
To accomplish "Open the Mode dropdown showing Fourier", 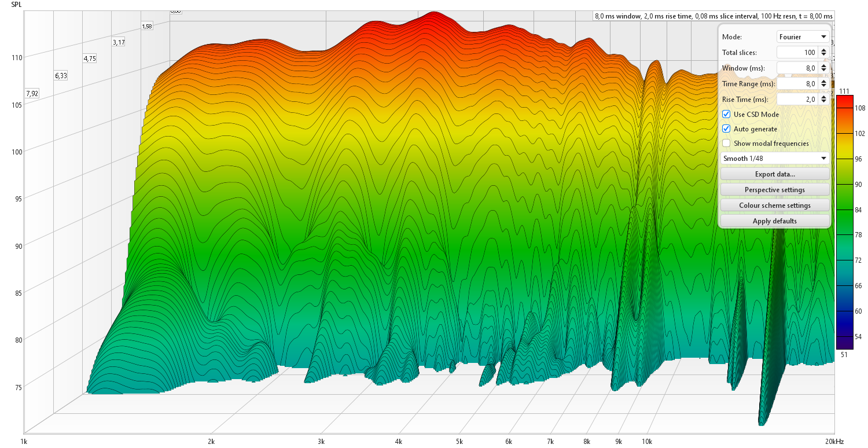I will 803,36.
